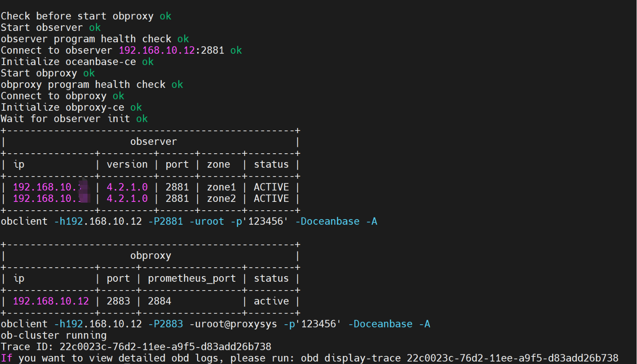Click port 2881 in the zone2 row
Image resolution: width=637 pixels, height=364 pixels.
177,199
